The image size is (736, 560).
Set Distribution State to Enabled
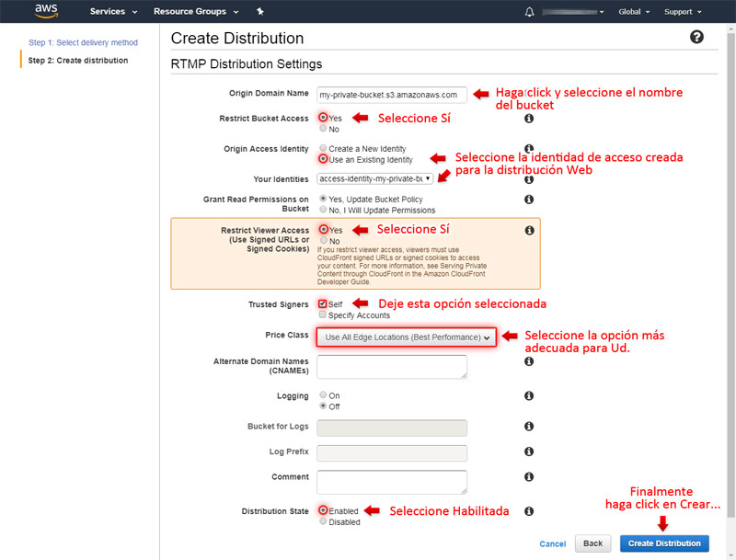(323, 509)
